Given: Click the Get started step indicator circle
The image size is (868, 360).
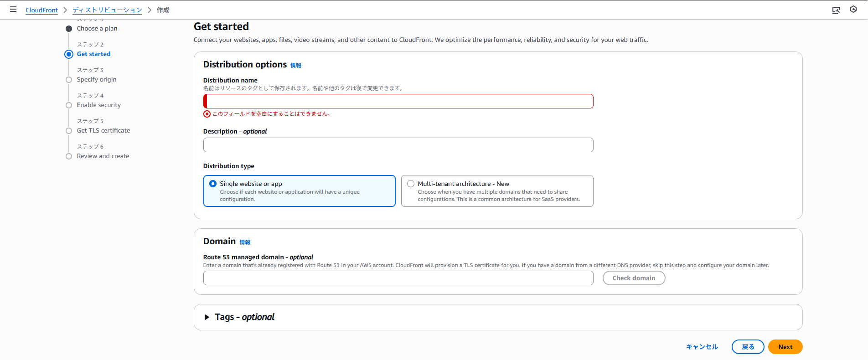Looking at the screenshot, I should pyautogui.click(x=69, y=54).
